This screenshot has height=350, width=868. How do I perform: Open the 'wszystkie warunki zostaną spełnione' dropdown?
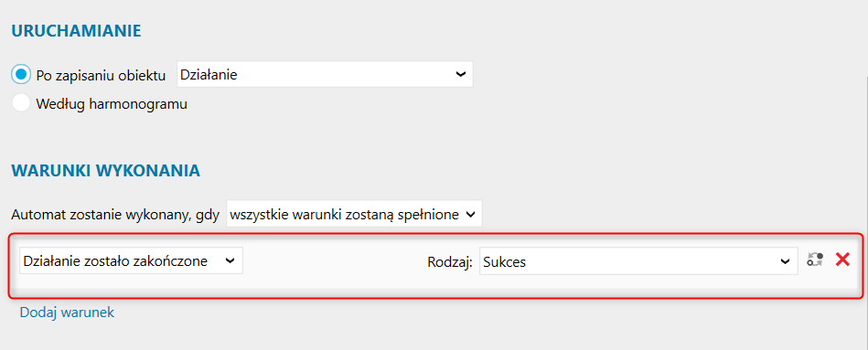coord(354,214)
